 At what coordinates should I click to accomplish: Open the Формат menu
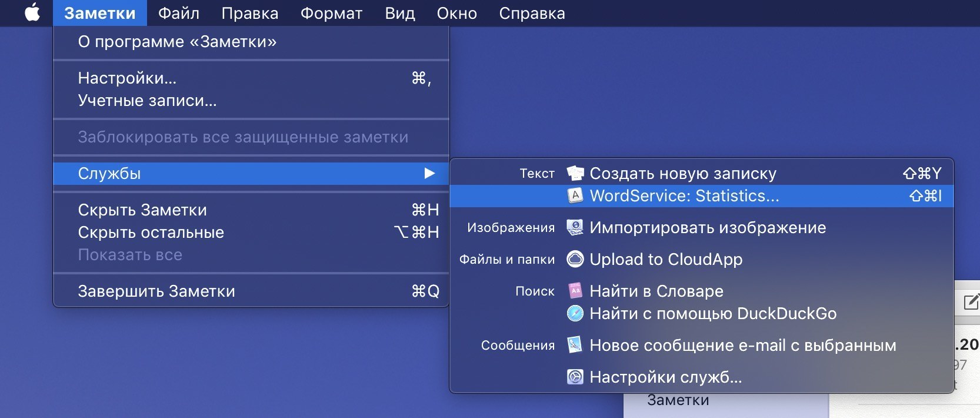pos(331,13)
